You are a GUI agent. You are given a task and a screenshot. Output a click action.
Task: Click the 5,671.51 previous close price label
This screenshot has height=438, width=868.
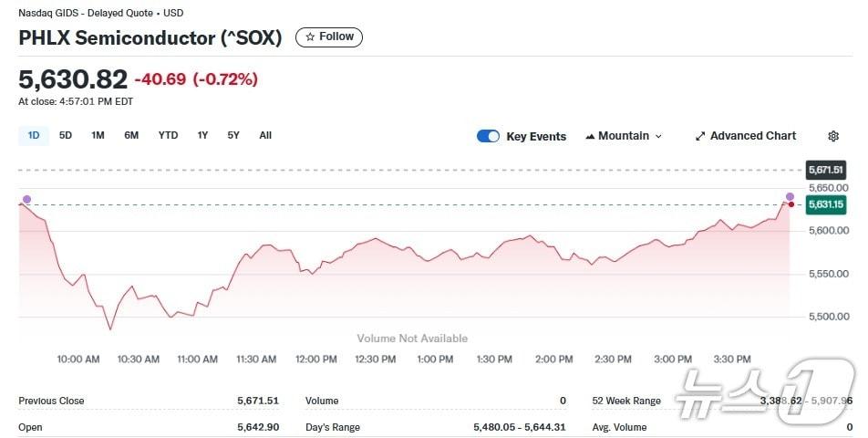click(x=825, y=170)
